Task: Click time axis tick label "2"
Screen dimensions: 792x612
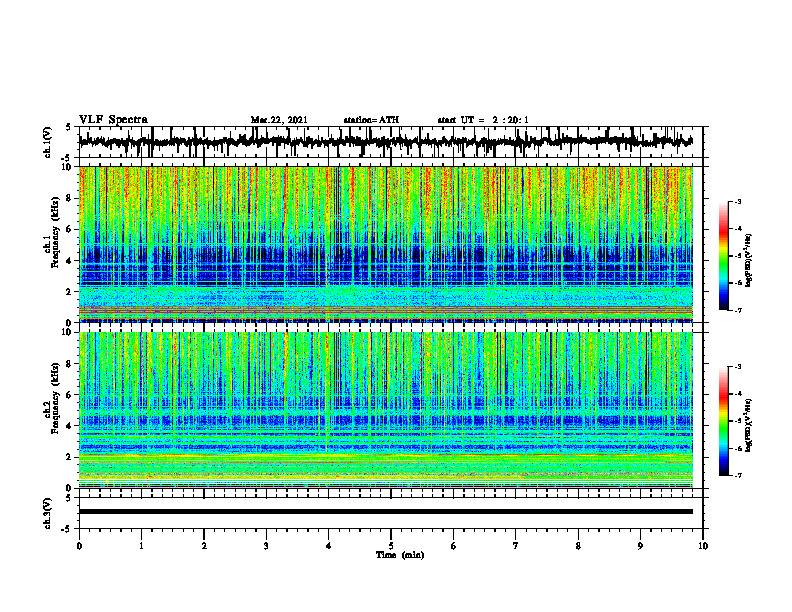Action: [x=204, y=546]
